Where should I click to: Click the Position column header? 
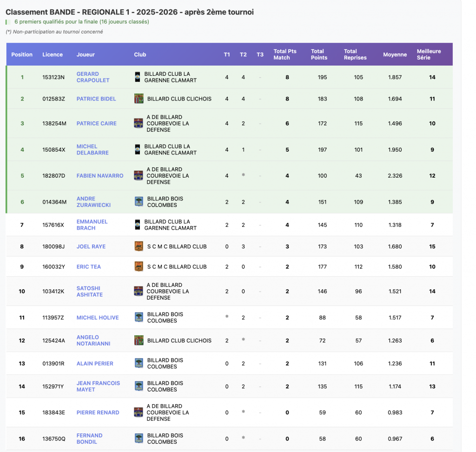22,54
